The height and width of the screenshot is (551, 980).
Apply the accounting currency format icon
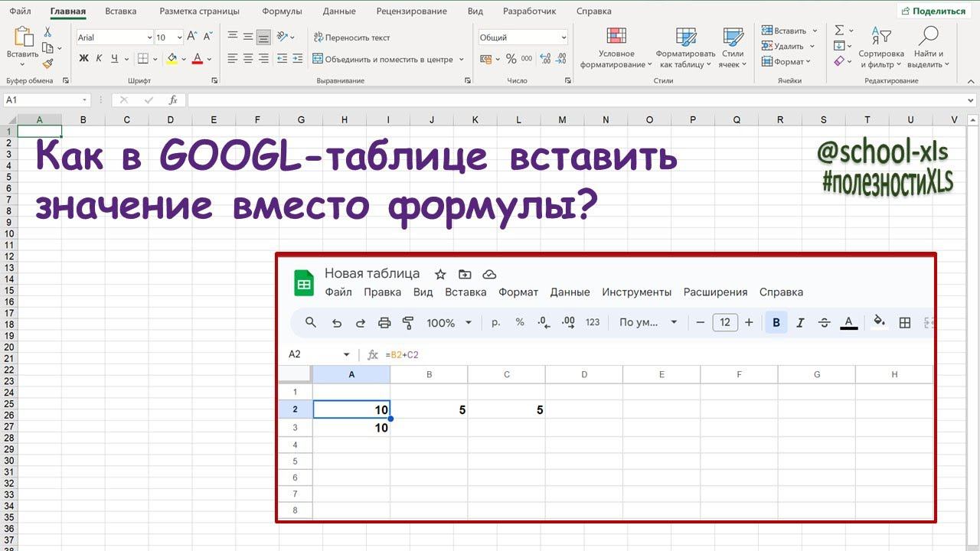coord(485,59)
